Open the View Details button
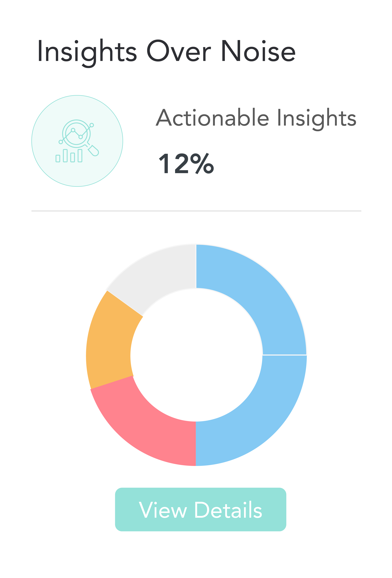The height and width of the screenshot is (578, 392). coord(201,510)
